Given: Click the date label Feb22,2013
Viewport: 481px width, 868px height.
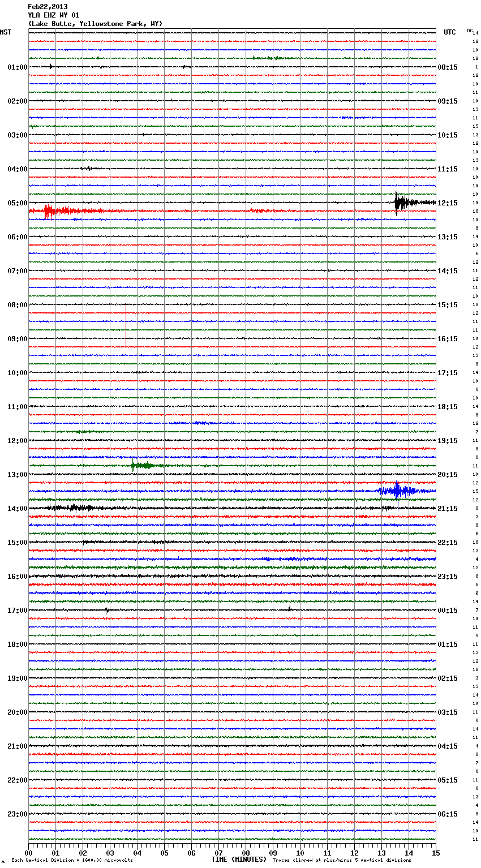Looking at the screenshot, I should [x=48, y=7].
